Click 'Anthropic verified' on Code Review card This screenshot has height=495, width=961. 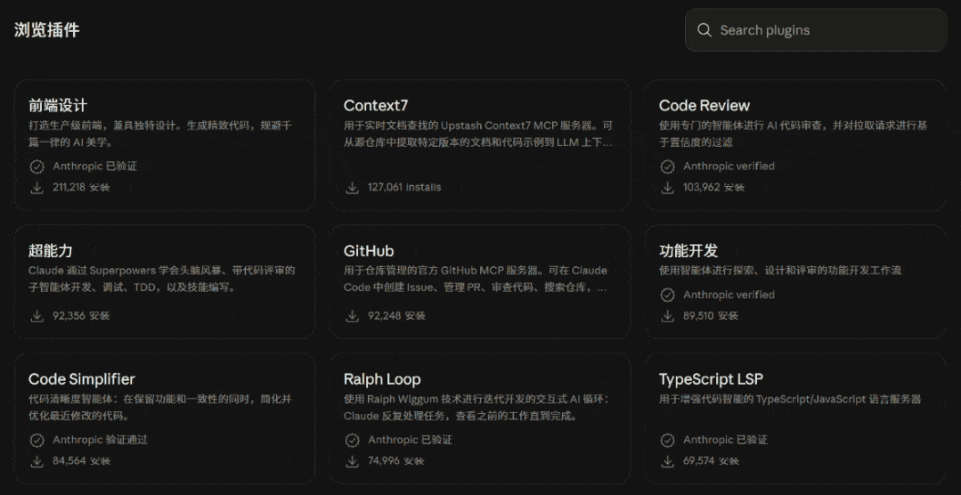pos(729,166)
